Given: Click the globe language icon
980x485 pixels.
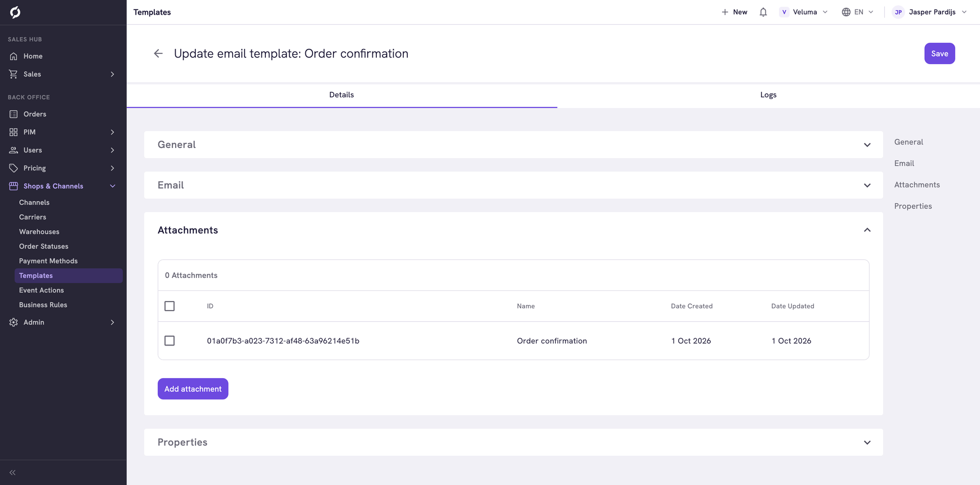Looking at the screenshot, I should tap(846, 12).
